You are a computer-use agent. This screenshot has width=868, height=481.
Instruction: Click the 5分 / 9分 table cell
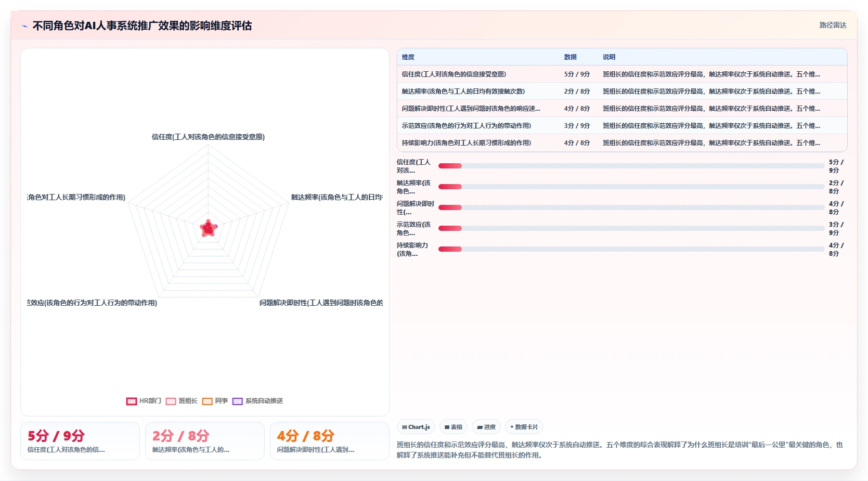pyautogui.click(x=577, y=74)
